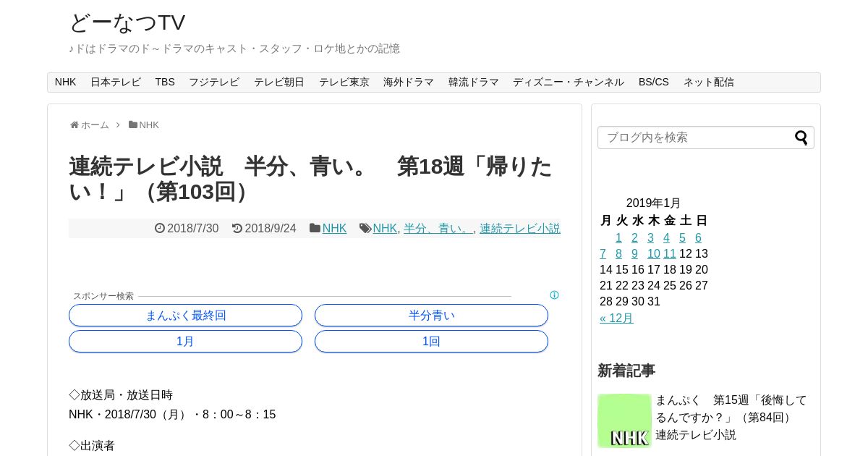The width and height of the screenshot is (868, 456).
Task: Click the published date clock icon
Action: (x=160, y=228)
